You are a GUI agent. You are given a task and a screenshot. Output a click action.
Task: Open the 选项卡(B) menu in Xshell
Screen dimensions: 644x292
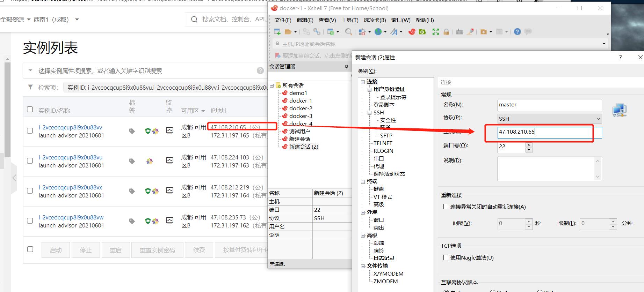(375, 20)
